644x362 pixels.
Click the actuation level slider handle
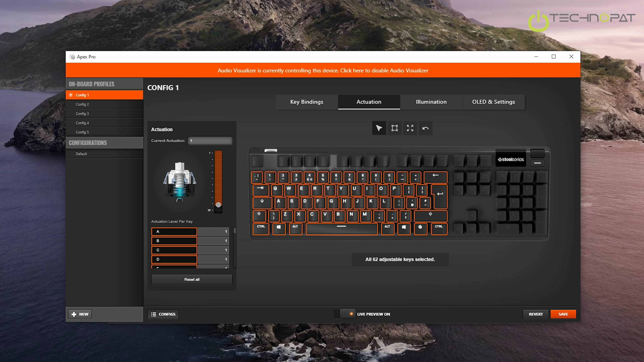(218, 205)
